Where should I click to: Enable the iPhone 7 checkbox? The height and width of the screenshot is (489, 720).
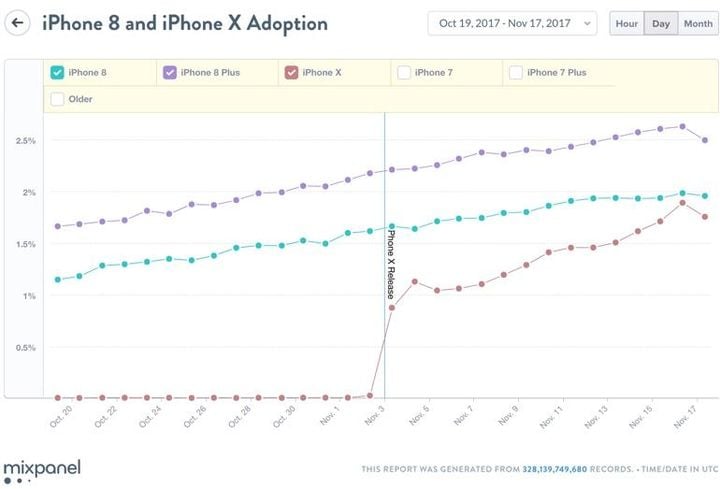[404, 73]
